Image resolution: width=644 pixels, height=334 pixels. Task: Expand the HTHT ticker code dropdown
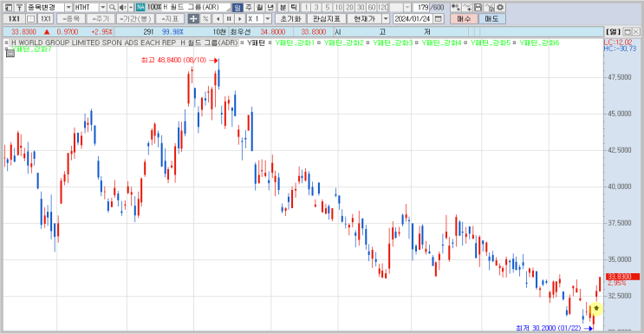point(102,8)
